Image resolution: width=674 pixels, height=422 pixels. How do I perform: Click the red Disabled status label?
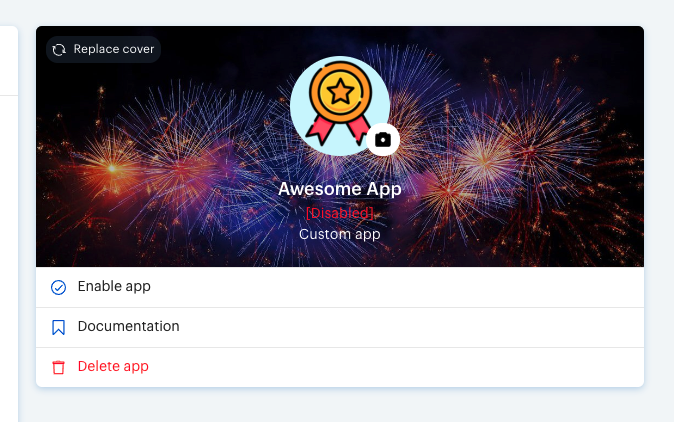pyautogui.click(x=340, y=213)
